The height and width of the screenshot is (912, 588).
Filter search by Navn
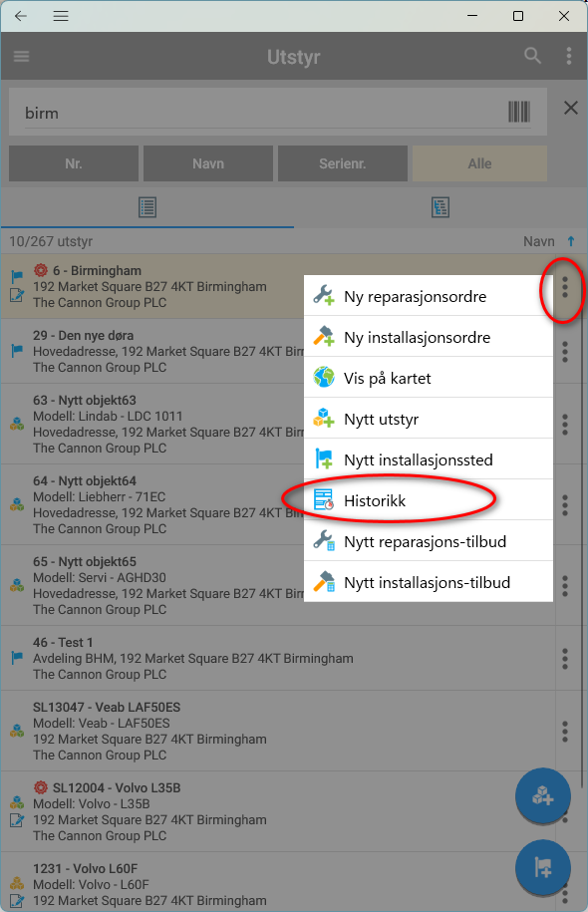pyautogui.click(x=207, y=163)
